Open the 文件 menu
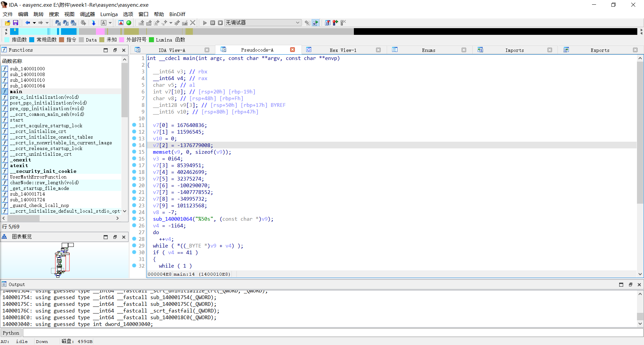Viewport: 644px width, 345px height. [8, 14]
